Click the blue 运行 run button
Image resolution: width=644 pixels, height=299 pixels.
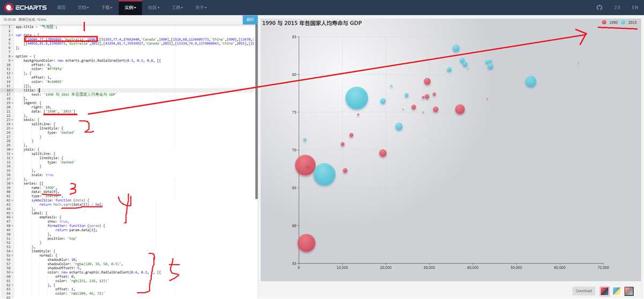(250, 19)
